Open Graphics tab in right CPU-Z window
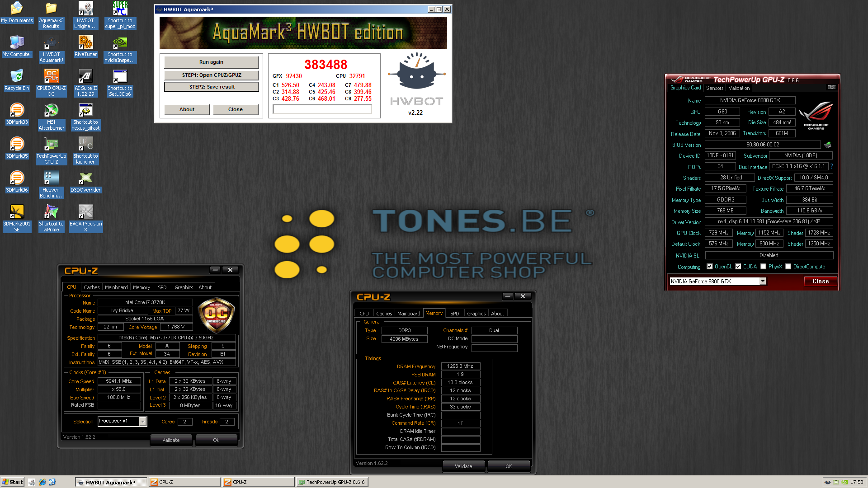 [476, 314]
